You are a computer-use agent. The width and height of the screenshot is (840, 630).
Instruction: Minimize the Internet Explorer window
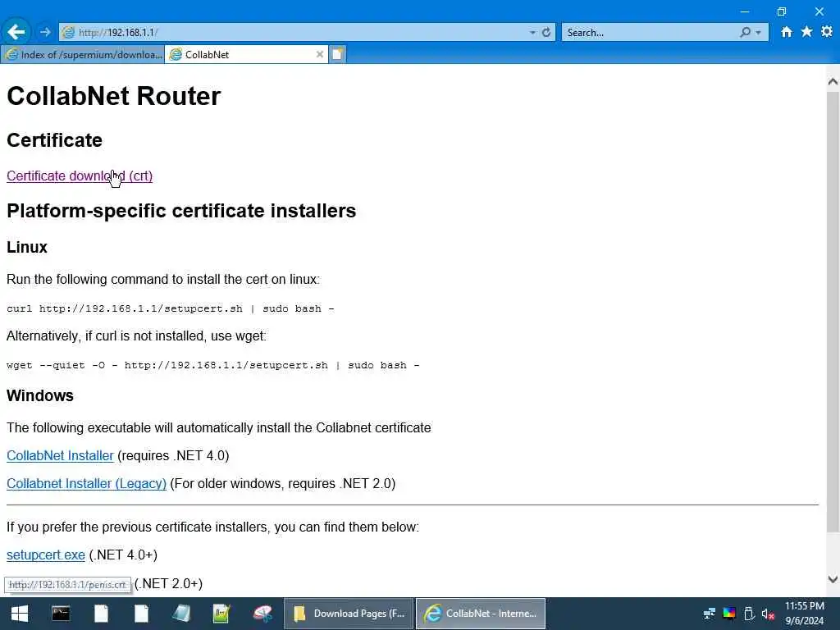(745, 11)
